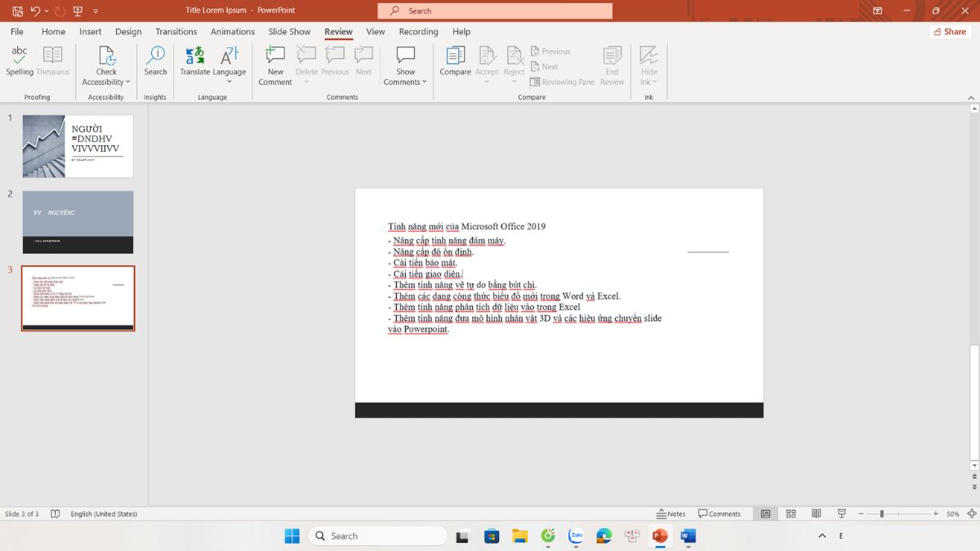Open File Explorer from taskbar

tap(519, 536)
